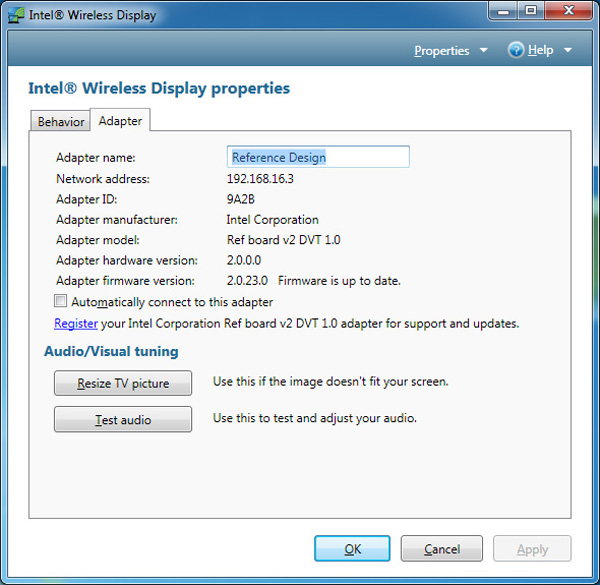Click the Adapter ID value 9A2B
Image resolution: width=600 pixels, height=585 pixels.
click(x=241, y=199)
